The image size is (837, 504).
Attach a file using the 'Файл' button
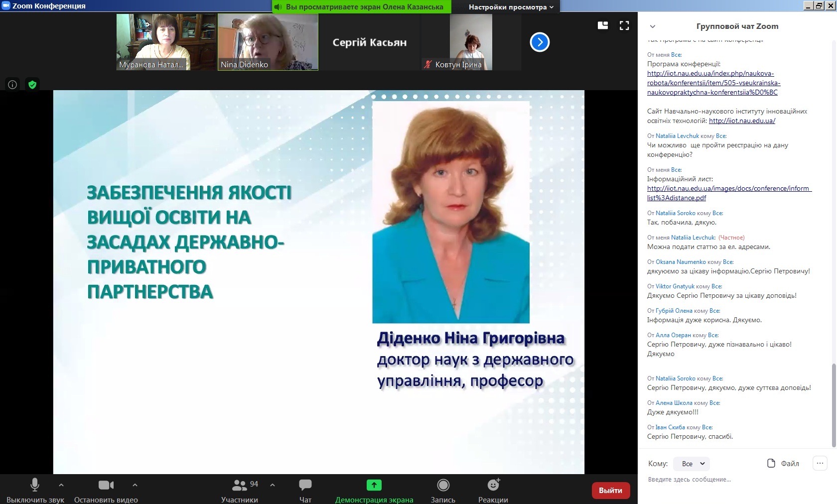coord(783,464)
